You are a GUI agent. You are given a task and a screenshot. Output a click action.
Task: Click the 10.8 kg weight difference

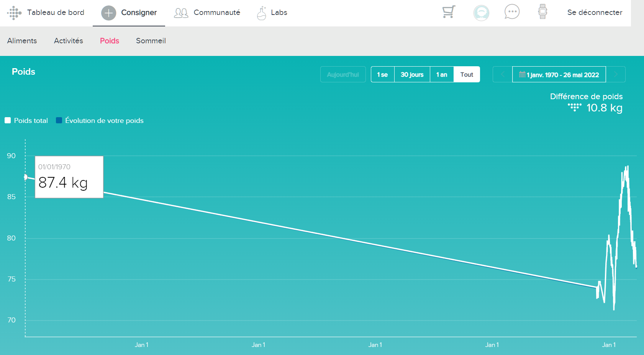click(x=605, y=108)
